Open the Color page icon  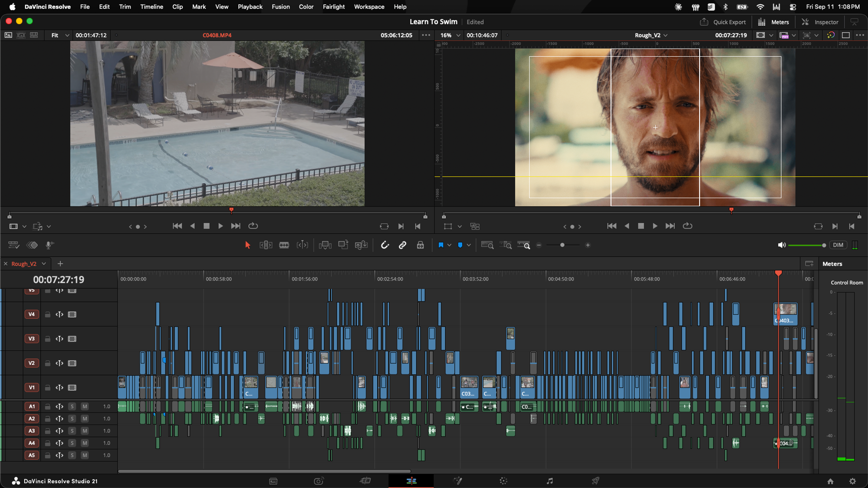[503, 481]
